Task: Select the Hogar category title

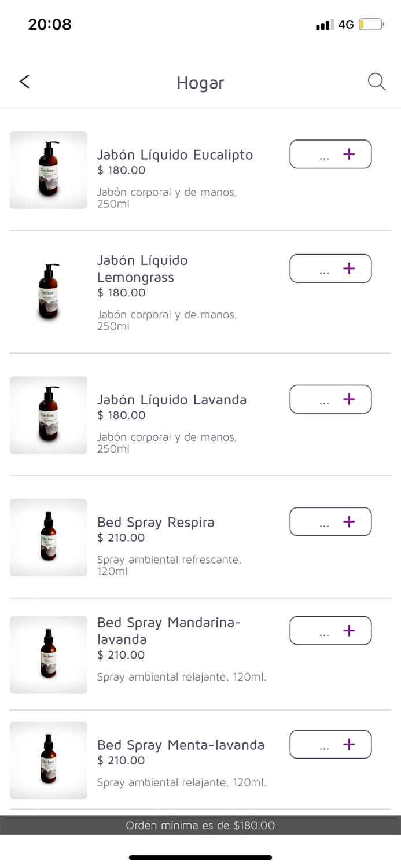Action: (200, 82)
